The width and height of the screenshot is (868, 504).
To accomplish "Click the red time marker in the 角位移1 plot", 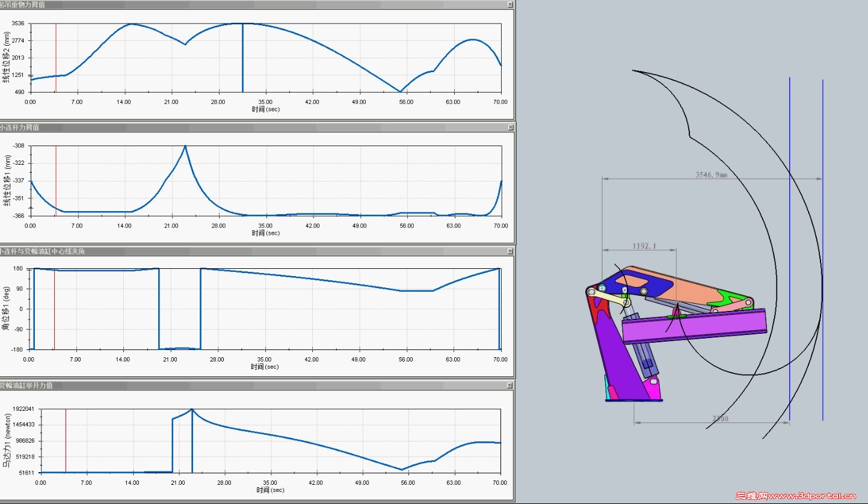I will tap(54, 309).
